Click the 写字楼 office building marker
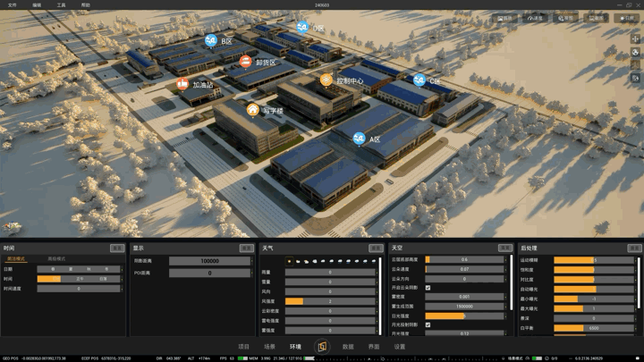Viewport: 644px width, 362px height. [253, 110]
